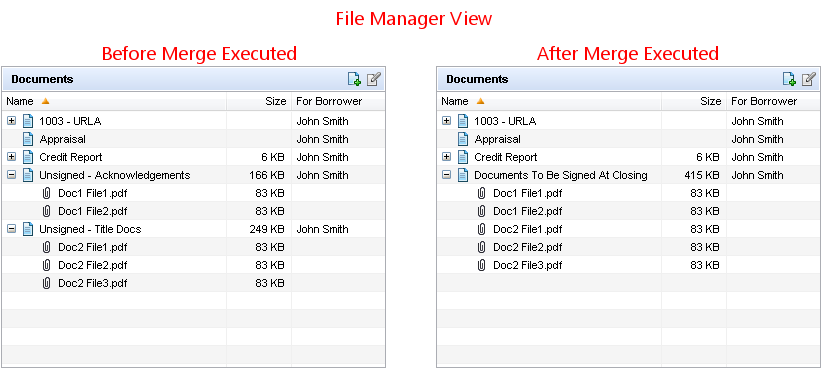Click Credit Report document icon, Before Merge panel
The width and height of the screenshot is (822, 369).
click(x=28, y=157)
